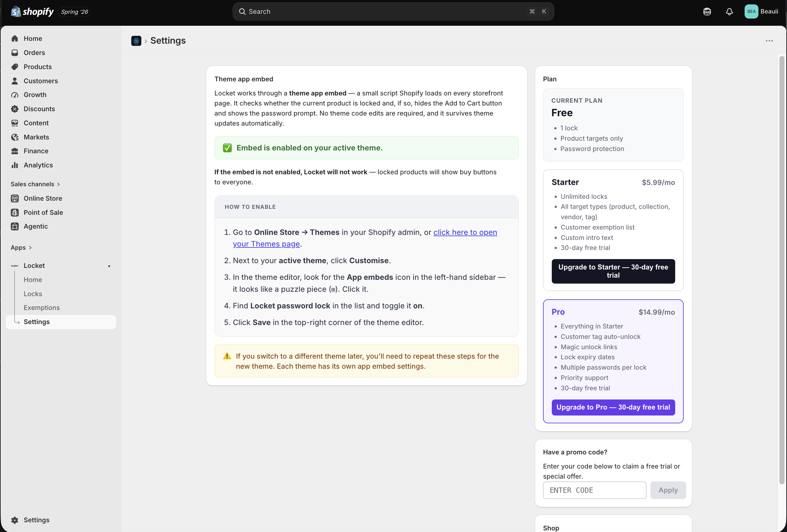Open the Exemptions page
Image resolution: width=787 pixels, height=532 pixels.
(42, 308)
